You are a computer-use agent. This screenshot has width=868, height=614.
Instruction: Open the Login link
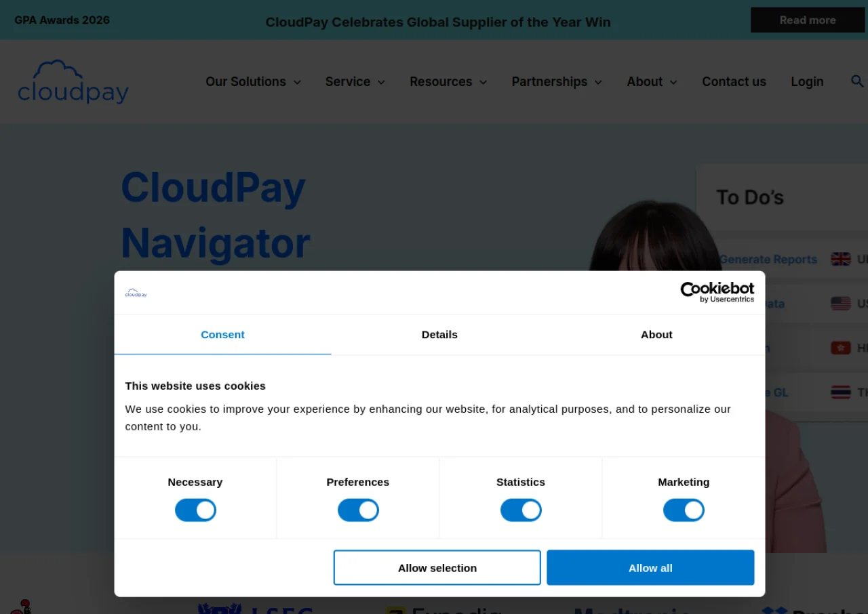807,81
